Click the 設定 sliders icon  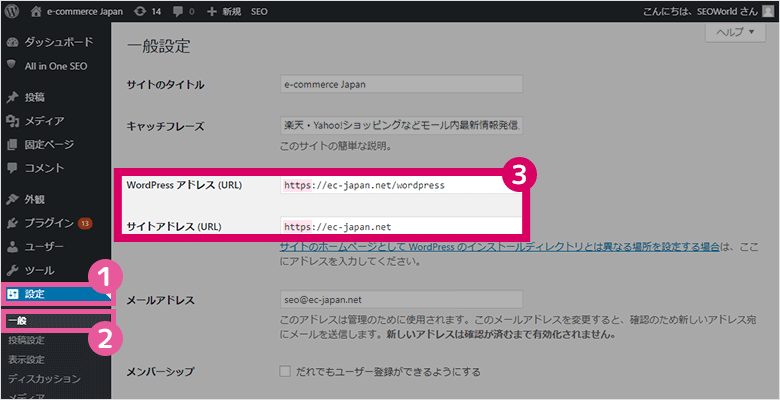[13, 295]
